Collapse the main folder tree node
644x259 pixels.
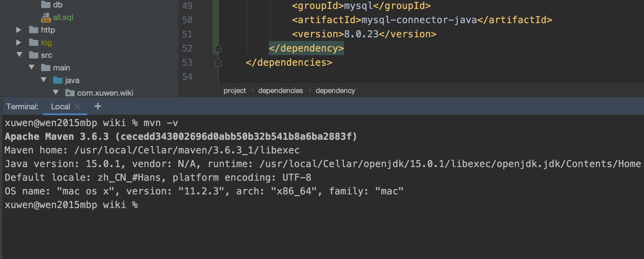point(32,67)
